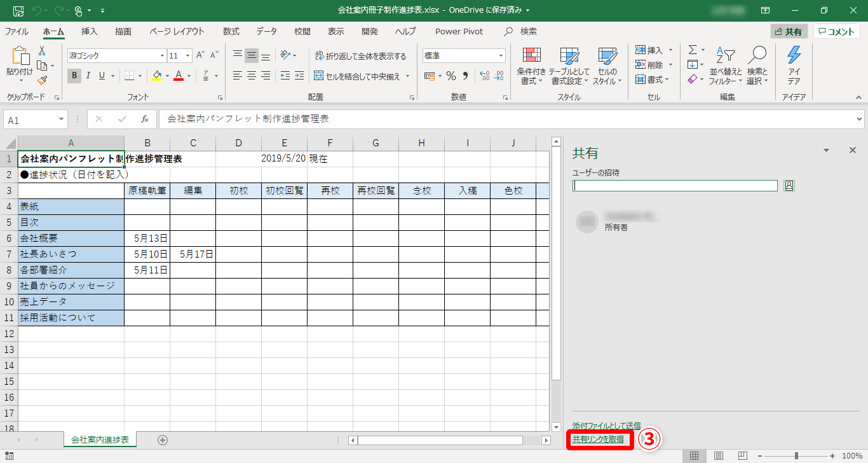
Task: Toggle align text right
Action: pyautogui.click(x=266, y=76)
